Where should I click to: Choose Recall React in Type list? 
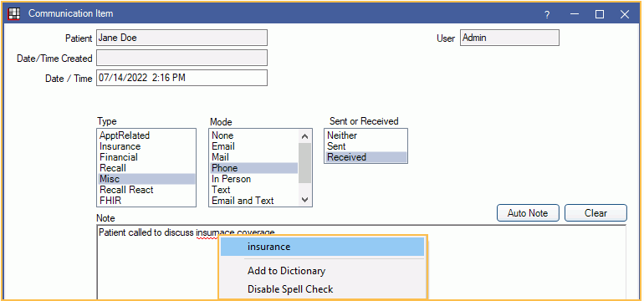click(x=146, y=190)
